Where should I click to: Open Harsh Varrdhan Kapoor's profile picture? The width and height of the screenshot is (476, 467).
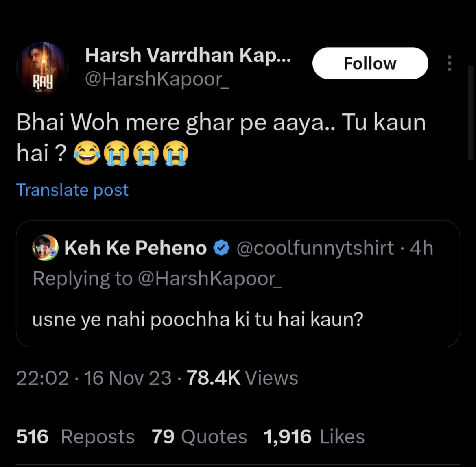(x=42, y=68)
